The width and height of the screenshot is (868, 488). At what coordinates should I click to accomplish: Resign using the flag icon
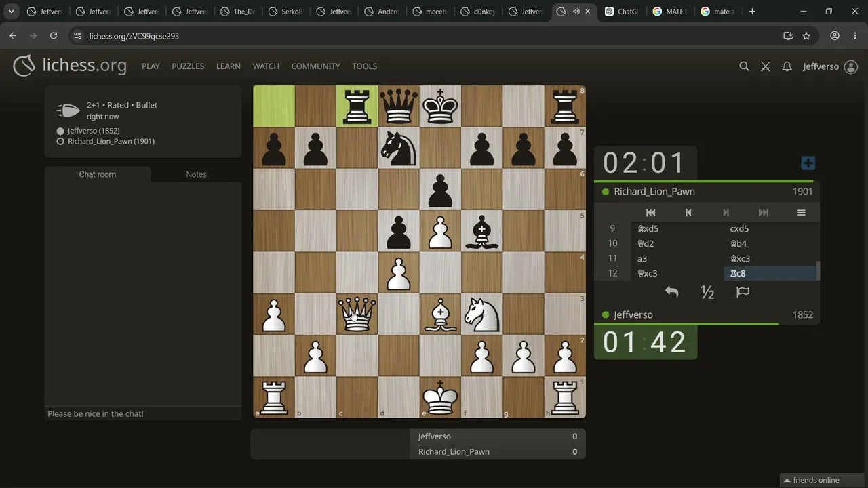tap(743, 292)
